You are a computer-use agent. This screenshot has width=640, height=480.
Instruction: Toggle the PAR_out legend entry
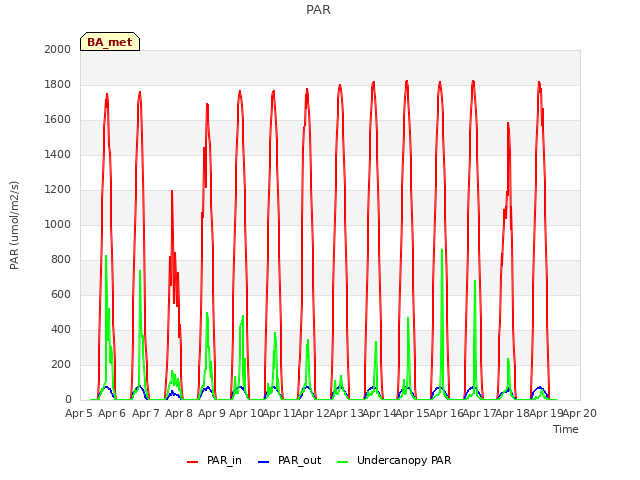[x=289, y=460]
